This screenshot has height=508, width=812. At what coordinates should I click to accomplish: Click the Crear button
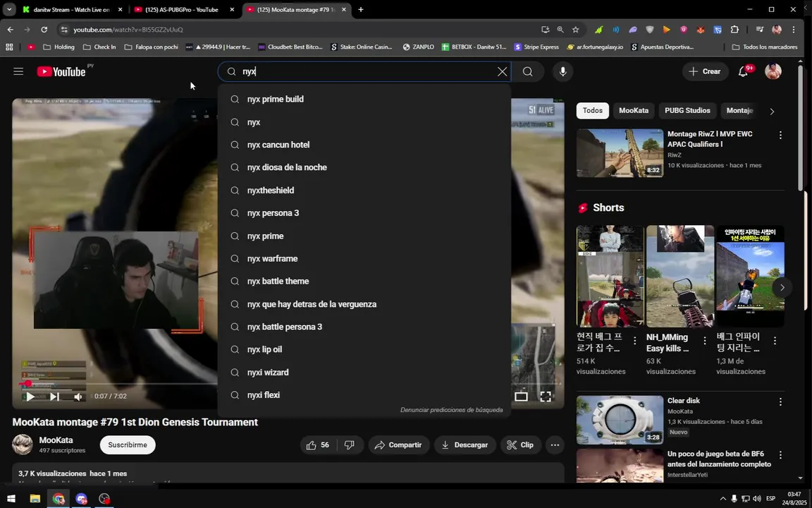[x=705, y=71]
